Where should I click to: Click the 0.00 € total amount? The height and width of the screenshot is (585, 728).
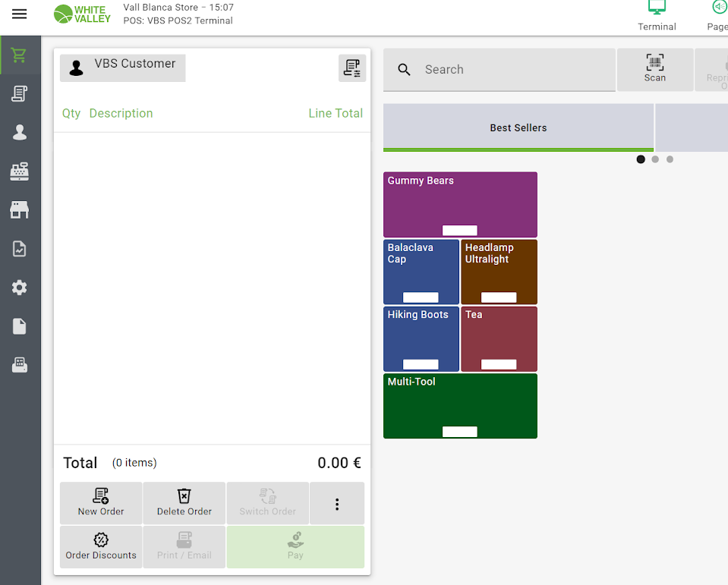tap(339, 463)
